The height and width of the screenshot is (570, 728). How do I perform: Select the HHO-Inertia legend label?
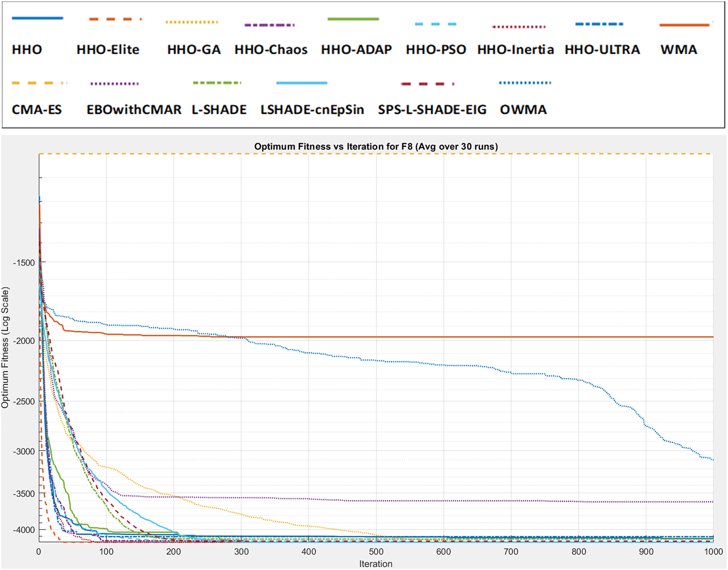click(x=515, y=50)
